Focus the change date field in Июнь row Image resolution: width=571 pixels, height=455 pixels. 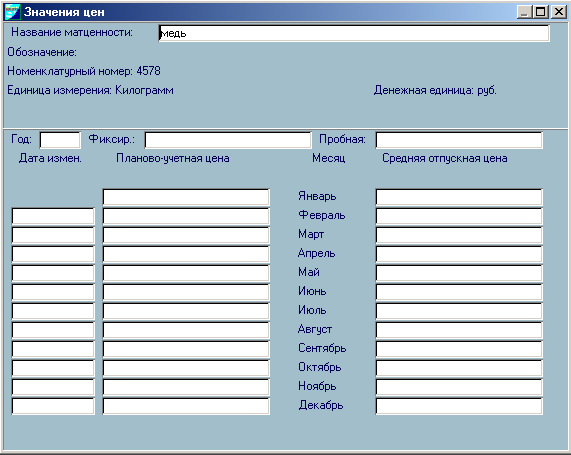tap(53, 292)
